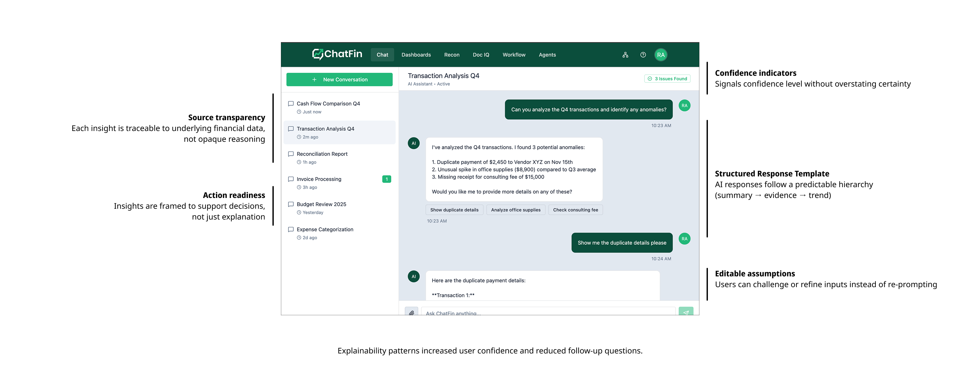This screenshot has height=392, width=980.
Task: Open the organization hierarchy icon
Action: (x=625, y=55)
